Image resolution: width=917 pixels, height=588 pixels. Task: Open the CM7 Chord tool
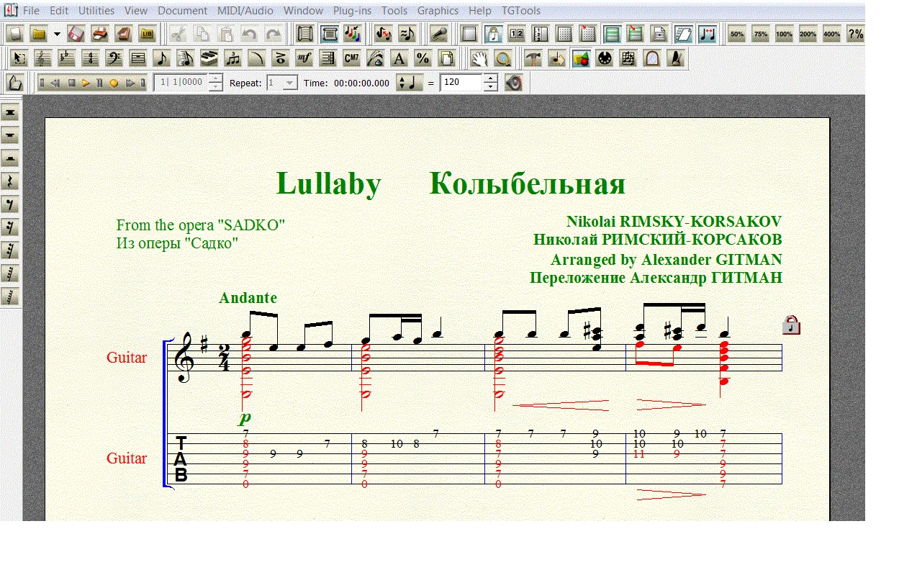pyautogui.click(x=351, y=59)
